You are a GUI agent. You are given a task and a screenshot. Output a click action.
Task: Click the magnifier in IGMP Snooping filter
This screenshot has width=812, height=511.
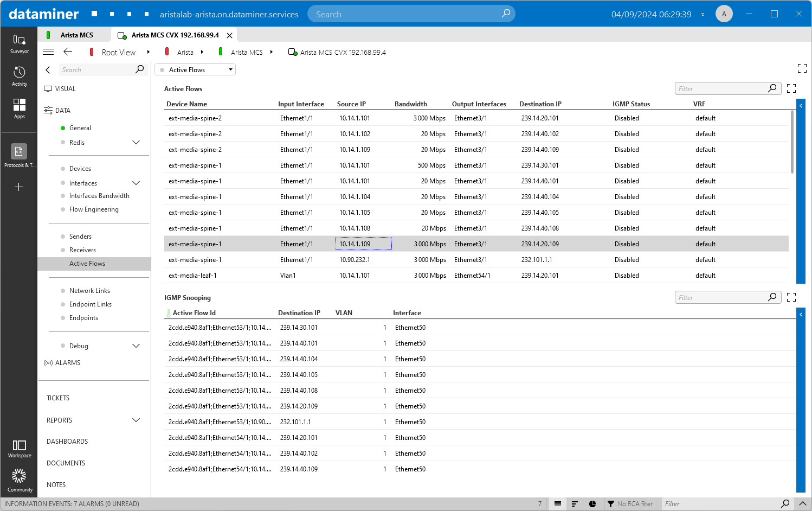(x=772, y=297)
